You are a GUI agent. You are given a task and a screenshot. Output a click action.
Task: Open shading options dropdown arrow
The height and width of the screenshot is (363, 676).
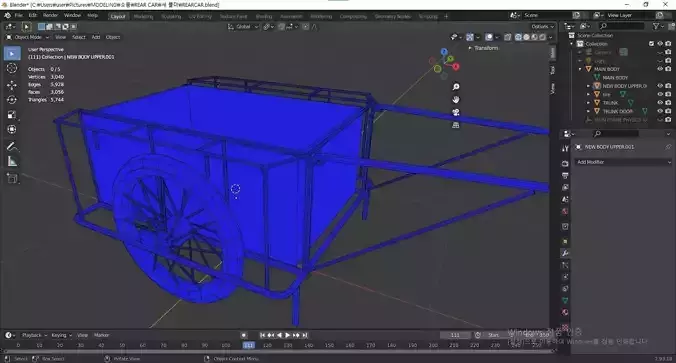click(x=551, y=37)
